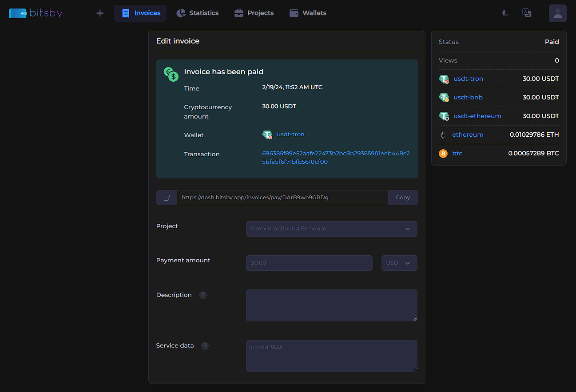Open the USD currency dropdown
Viewport: 576px width, 392px height.
tap(399, 263)
